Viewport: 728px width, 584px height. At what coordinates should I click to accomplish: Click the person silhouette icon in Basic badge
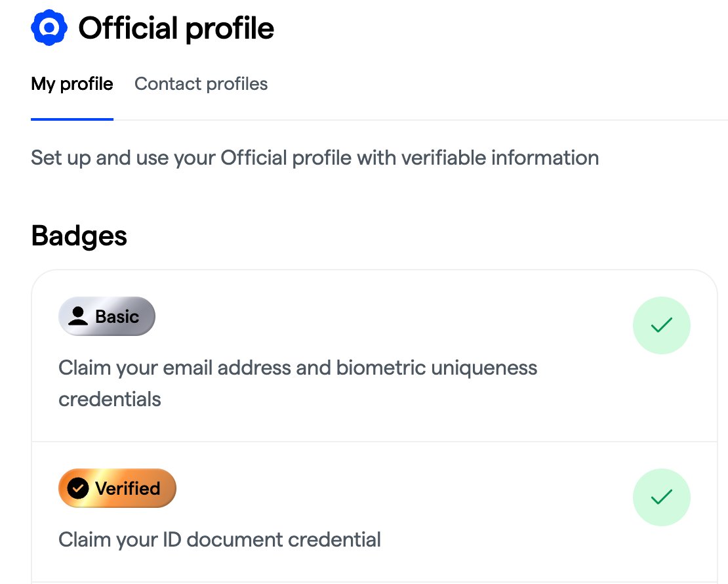[78, 317]
